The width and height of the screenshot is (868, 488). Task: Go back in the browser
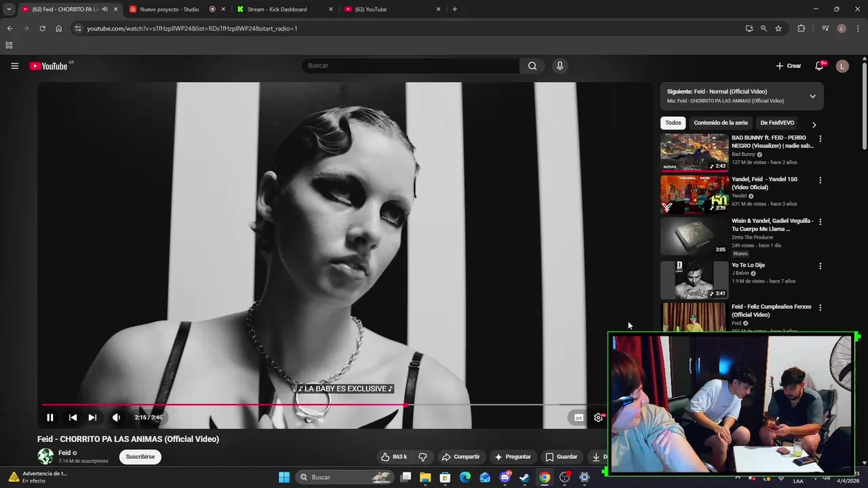coord(9,28)
